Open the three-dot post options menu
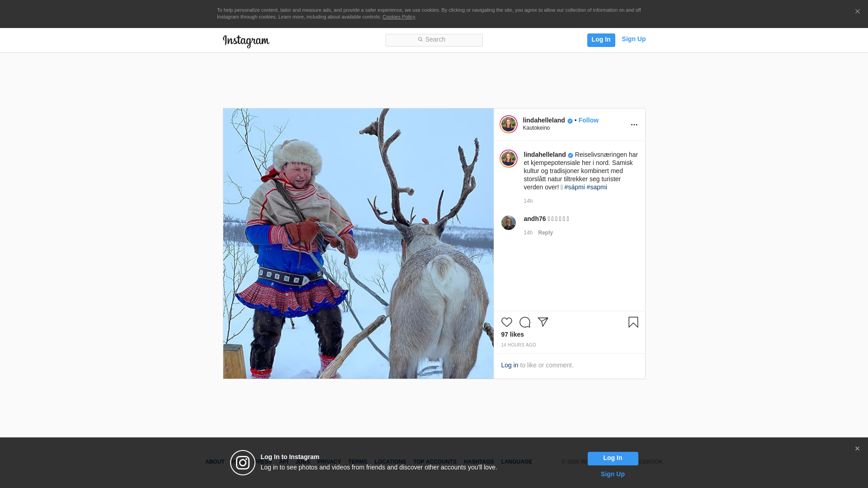The image size is (868, 488). click(634, 125)
